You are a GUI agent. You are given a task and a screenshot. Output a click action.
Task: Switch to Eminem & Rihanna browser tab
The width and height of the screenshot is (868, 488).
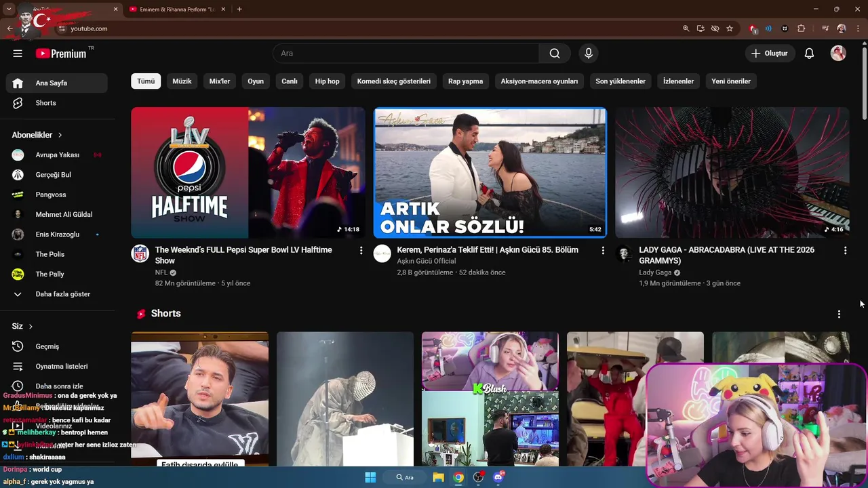[x=178, y=9]
